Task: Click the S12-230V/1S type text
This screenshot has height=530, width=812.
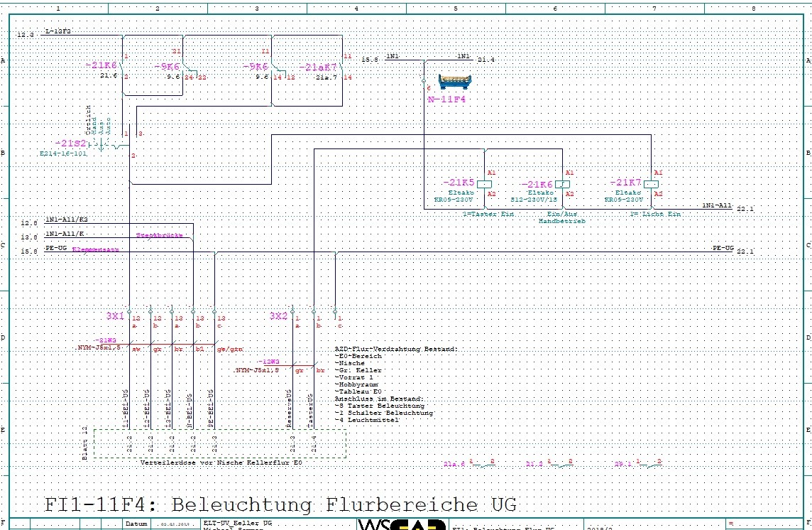Action: click(534, 199)
